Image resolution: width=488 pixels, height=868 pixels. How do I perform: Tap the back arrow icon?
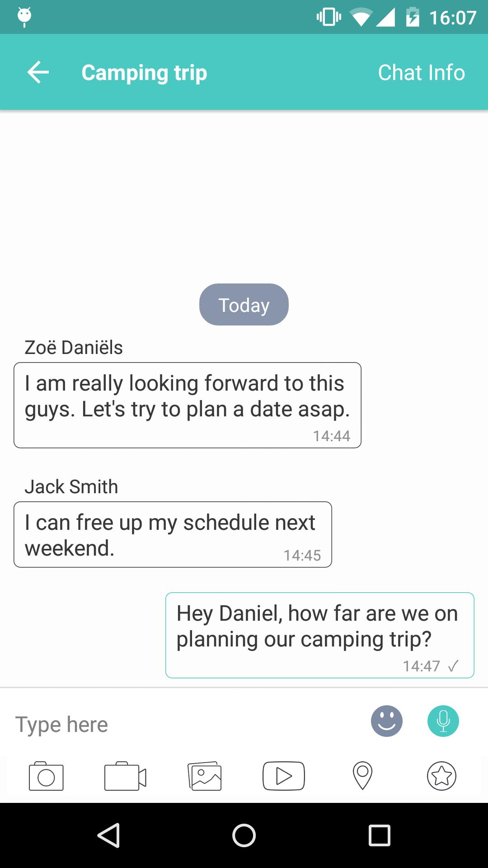pos(38,72)
